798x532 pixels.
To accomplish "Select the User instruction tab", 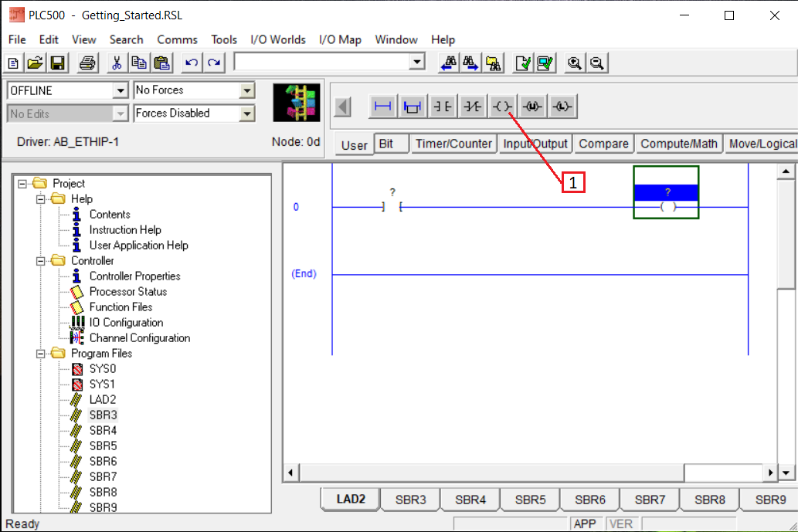I will tap(355, 145).
